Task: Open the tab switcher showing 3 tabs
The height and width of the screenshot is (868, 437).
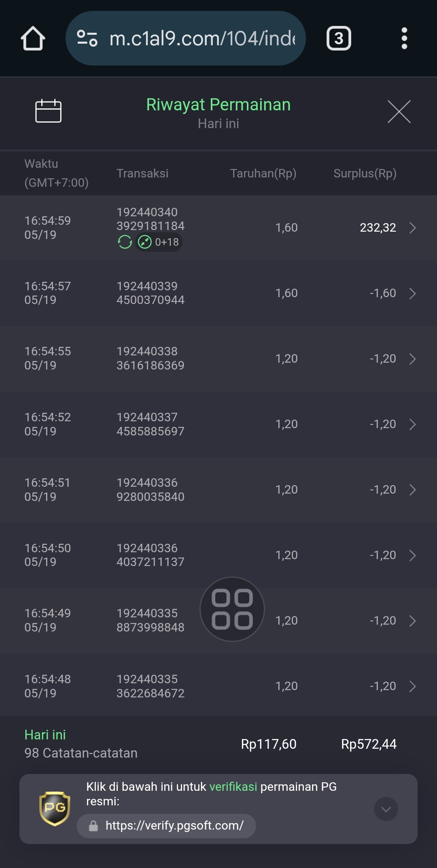Action: coord(339,38)
